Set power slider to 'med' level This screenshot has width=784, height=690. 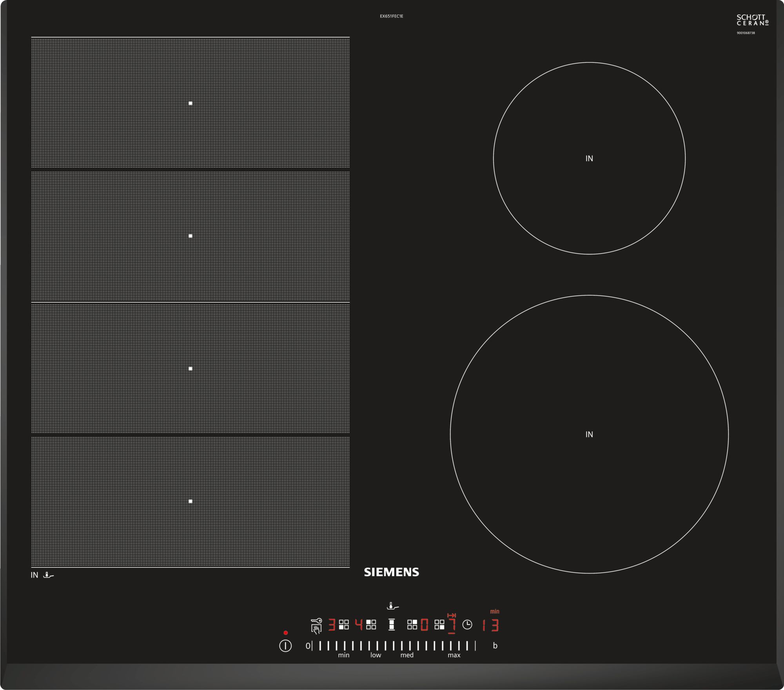pyautogui.click(x=407, y=655)
